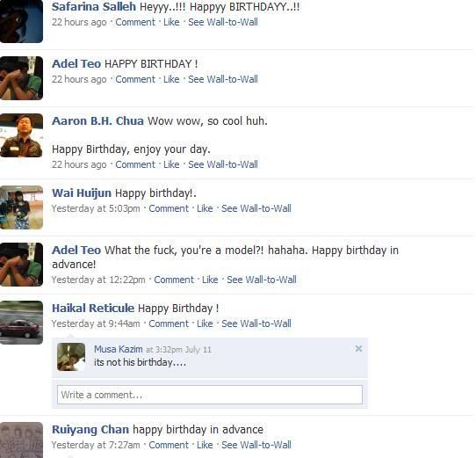Like Ruiyang Chan's birthday in advance post

[x=205, y=445]
